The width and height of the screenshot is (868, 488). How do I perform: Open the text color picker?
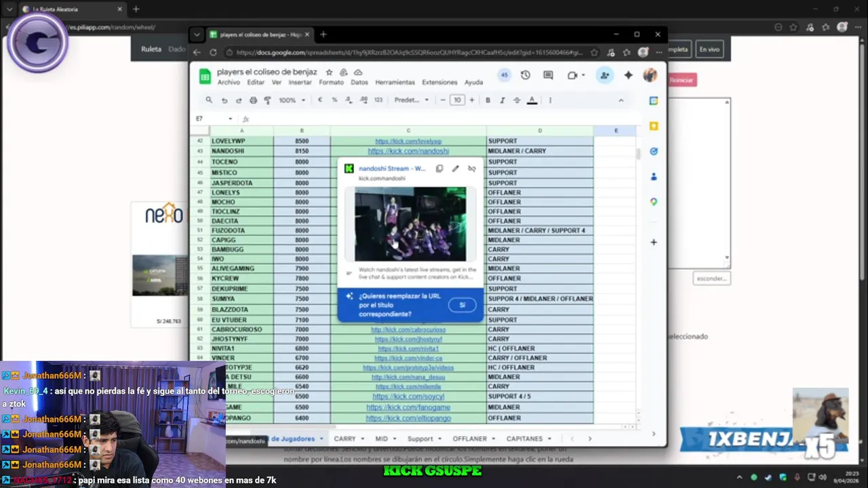point(532,100)
